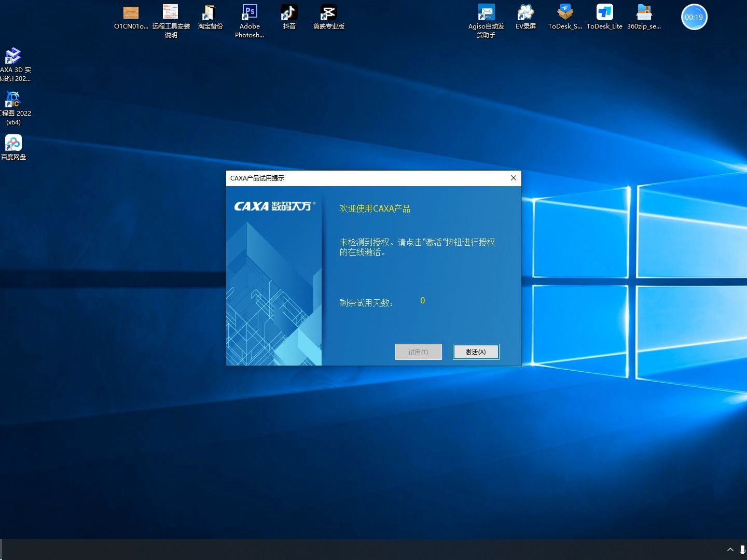Select the O1CN01o... image file icon

coord(131,17)
